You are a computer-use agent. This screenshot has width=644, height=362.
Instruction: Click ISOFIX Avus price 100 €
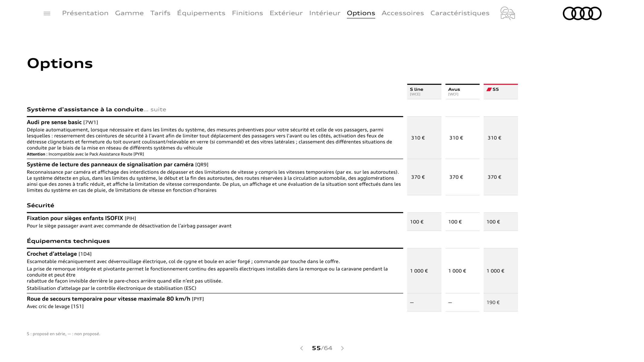point(455,222)
